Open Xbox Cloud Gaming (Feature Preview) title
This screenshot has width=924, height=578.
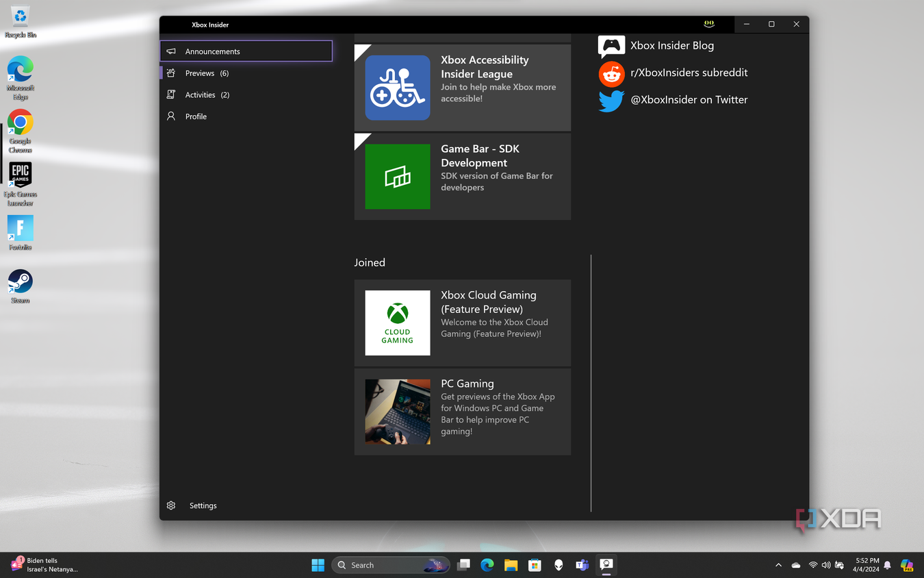488,302
